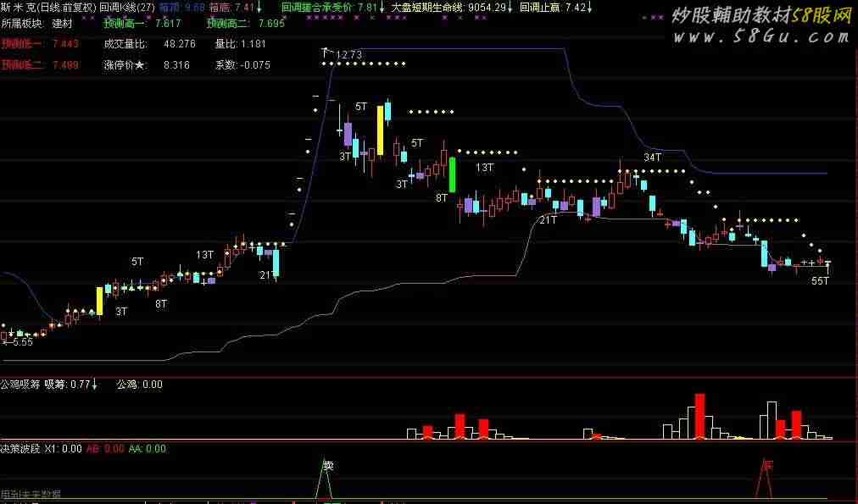Click the 预测低一: 7.443 value
Image resolution: width=858 pixels, height=504 pixels.
point(40,44)
